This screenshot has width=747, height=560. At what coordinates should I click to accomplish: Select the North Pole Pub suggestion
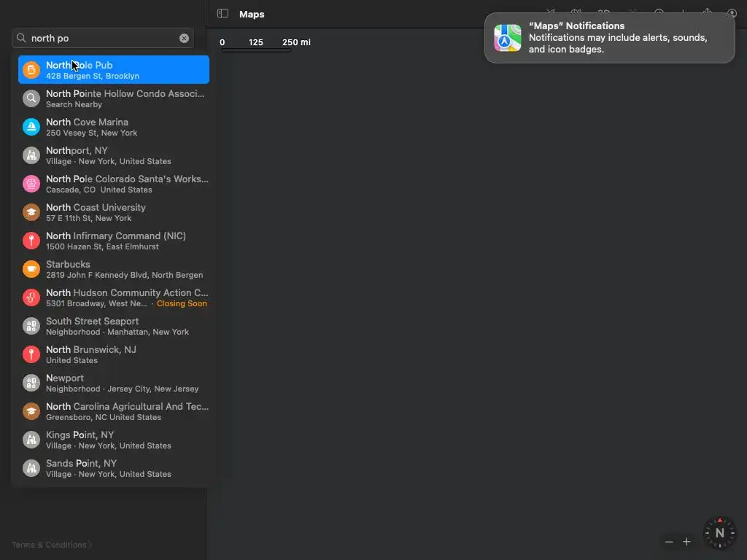[113, 69]
